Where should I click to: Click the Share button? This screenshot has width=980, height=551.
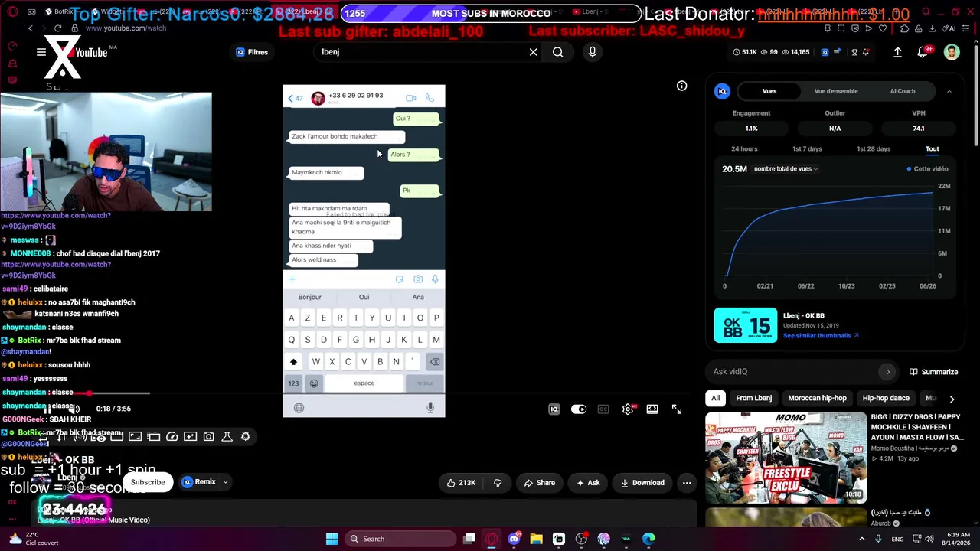[539, 483]
